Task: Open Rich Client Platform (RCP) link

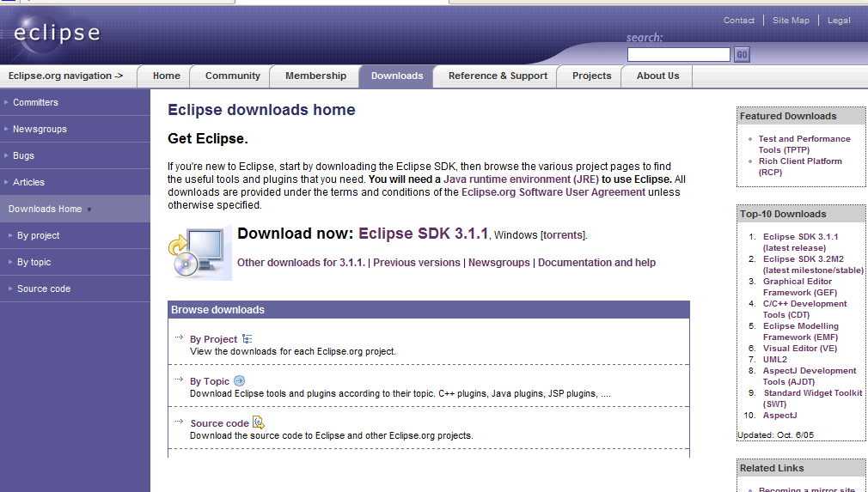Action: point(800,167)
